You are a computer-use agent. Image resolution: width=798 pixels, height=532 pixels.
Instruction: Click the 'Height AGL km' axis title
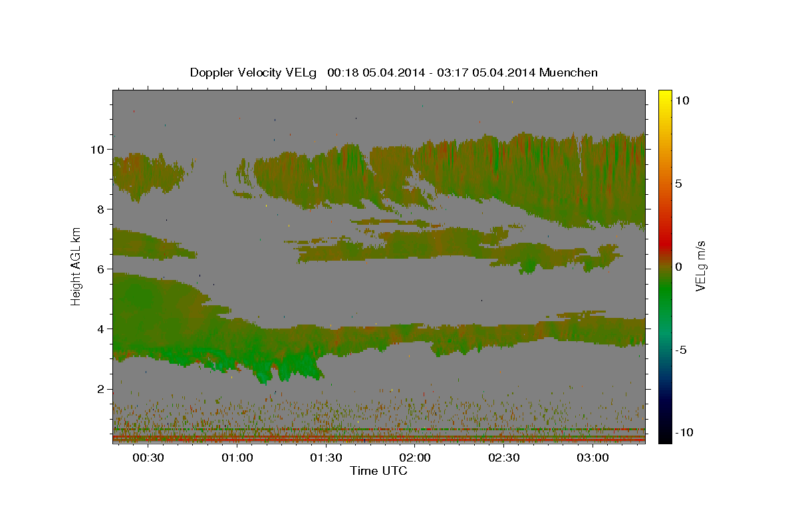[76, 266]
